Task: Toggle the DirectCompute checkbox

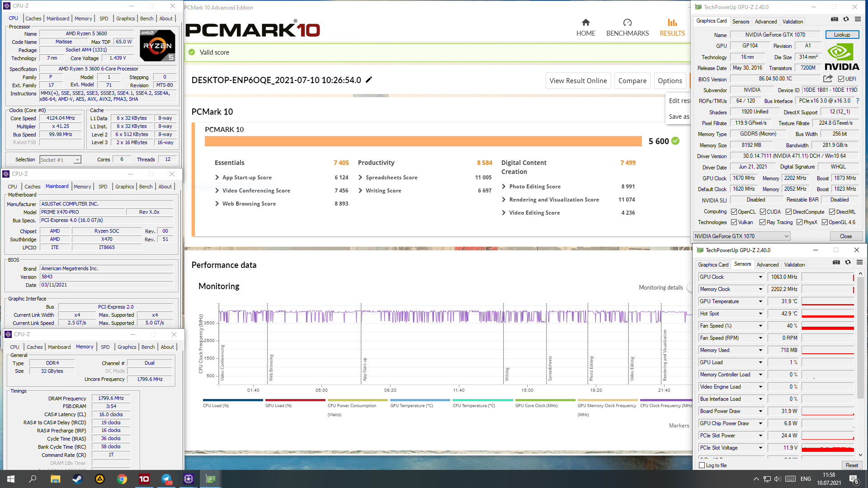Action: tap(789, 211)
